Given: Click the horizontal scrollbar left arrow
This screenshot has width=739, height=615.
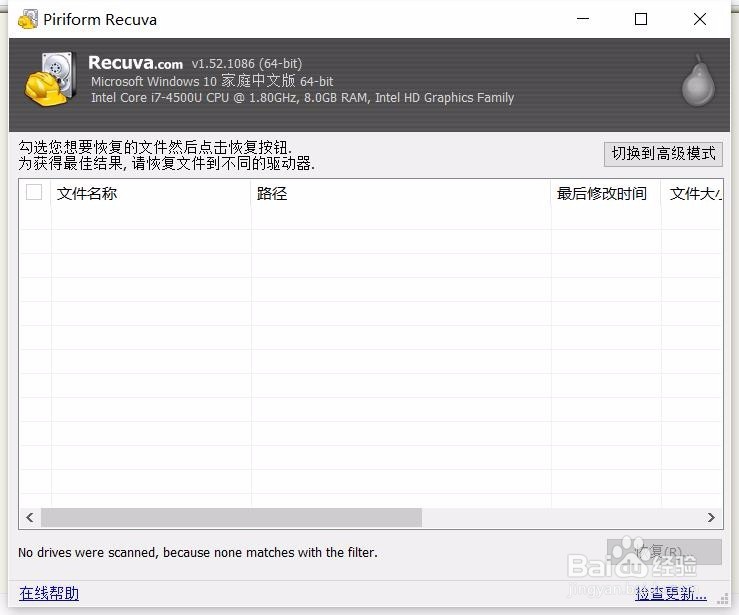Looking at the screenshot, I should pyautogui.click(x=30, y=517).
